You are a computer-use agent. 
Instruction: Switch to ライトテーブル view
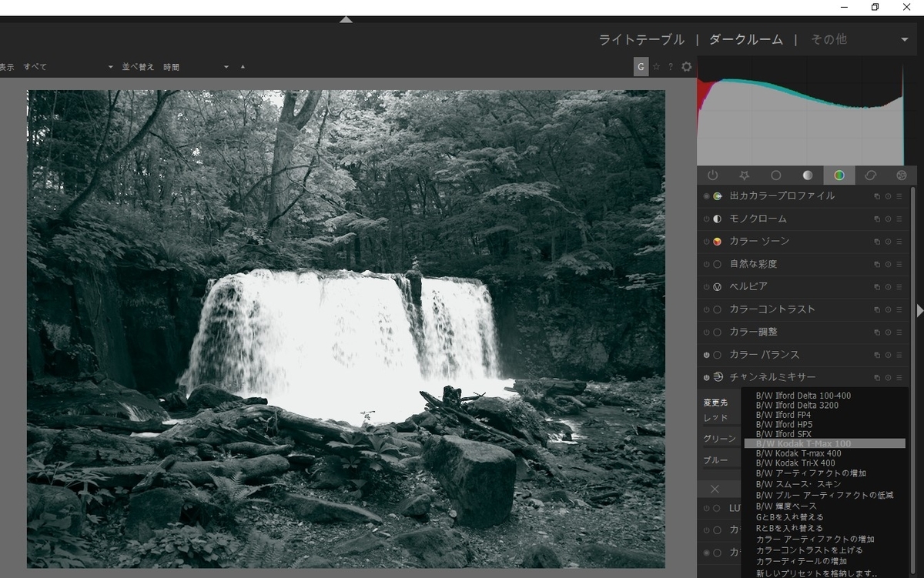tap(641, 40)
